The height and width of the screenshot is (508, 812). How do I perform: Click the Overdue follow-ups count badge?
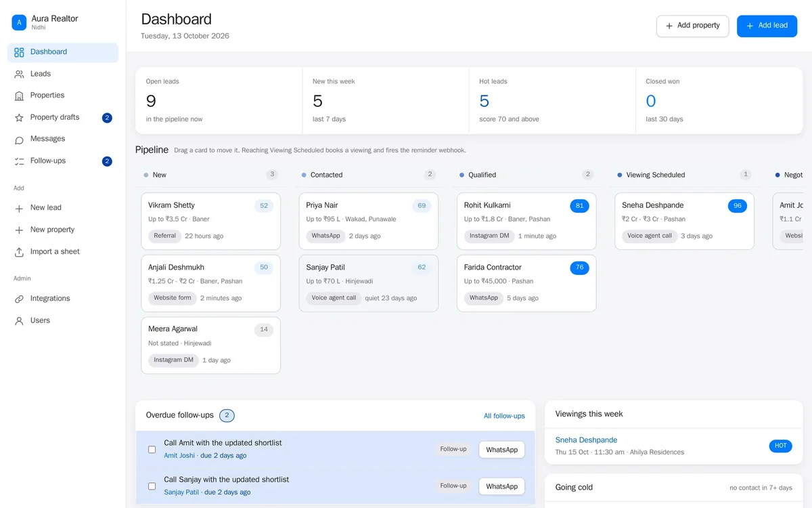pyautogui.click(x=227, y=415)
